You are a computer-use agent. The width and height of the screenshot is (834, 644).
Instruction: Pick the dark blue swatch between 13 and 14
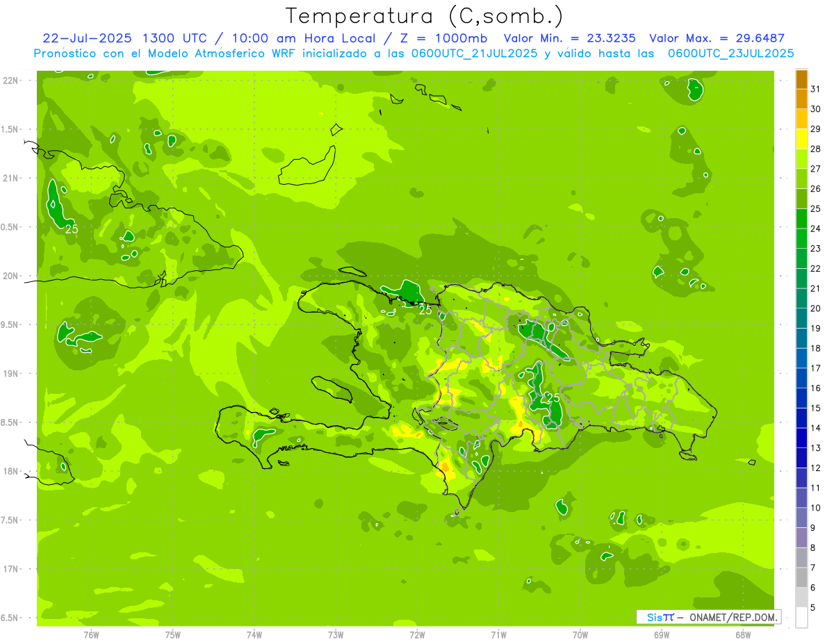[801, 438]
